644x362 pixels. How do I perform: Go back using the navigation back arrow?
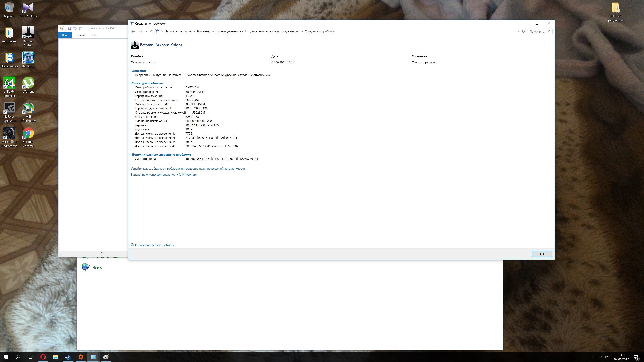pyautogui.click(x=133, y=32)
